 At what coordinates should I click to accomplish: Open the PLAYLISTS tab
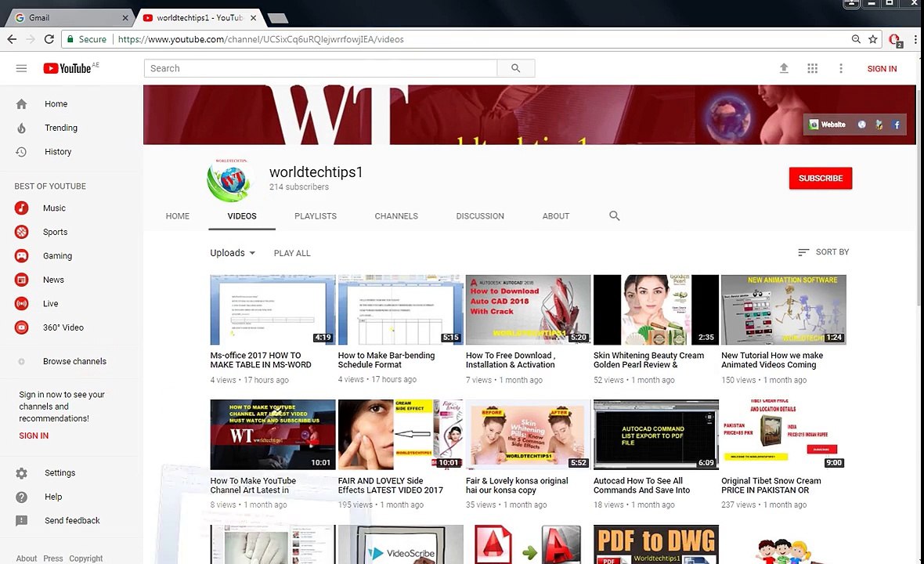tap(316, 216)
